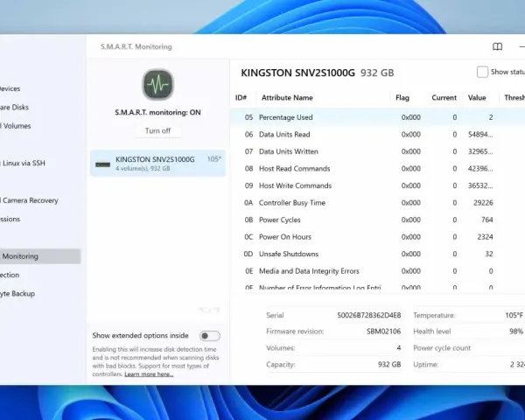Turn off S.M.A.R.T. monitoring
The height and width of the screenshot is (420, 525).
(x=157, y=130)
